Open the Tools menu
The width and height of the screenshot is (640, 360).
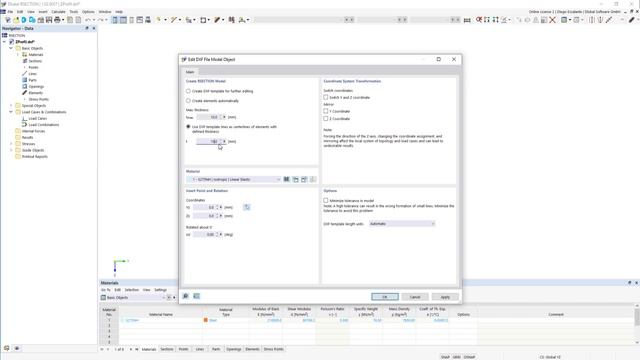(73, 12)
